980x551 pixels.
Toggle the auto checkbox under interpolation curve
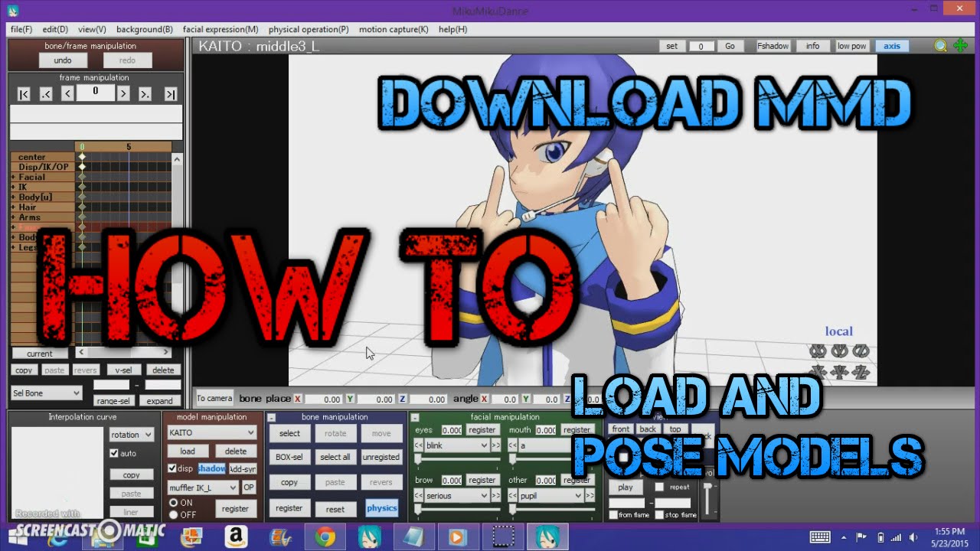pyautogui.click(x=114, y=453)
